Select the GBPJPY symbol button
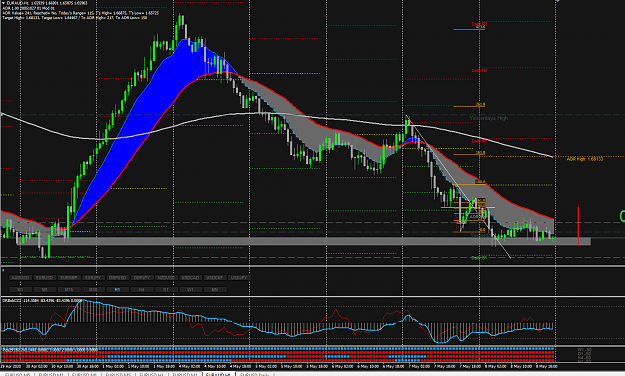This screenshot has width=625, height=376. pos(142,278)
